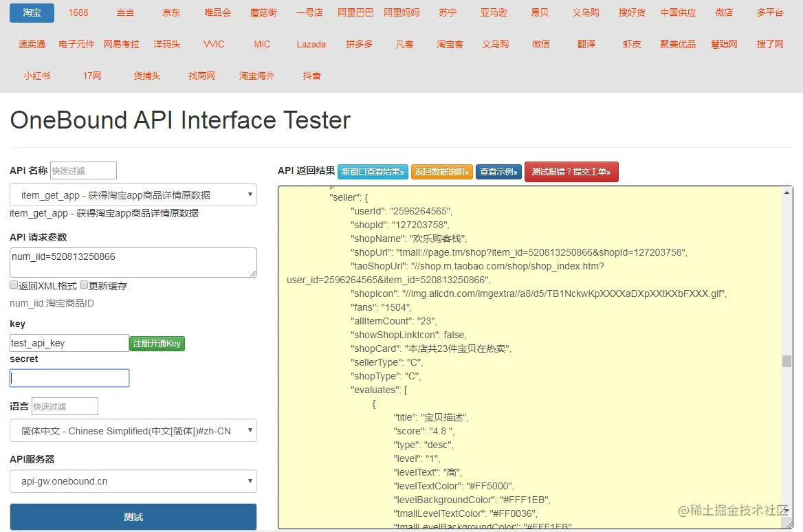This screenshot has width=803, height=532.
Task: Select the 速卖通 tab
Action: click(x=32, y=44)
